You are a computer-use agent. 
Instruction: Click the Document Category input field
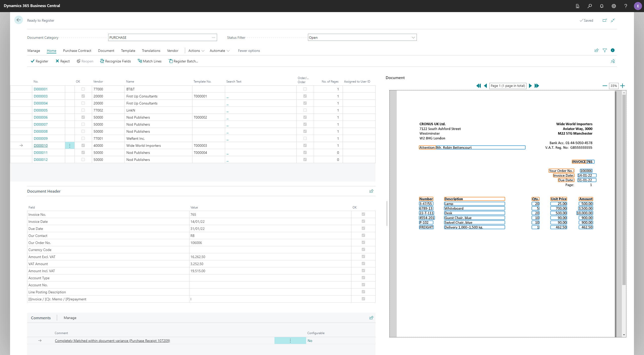tap(160, 38)
